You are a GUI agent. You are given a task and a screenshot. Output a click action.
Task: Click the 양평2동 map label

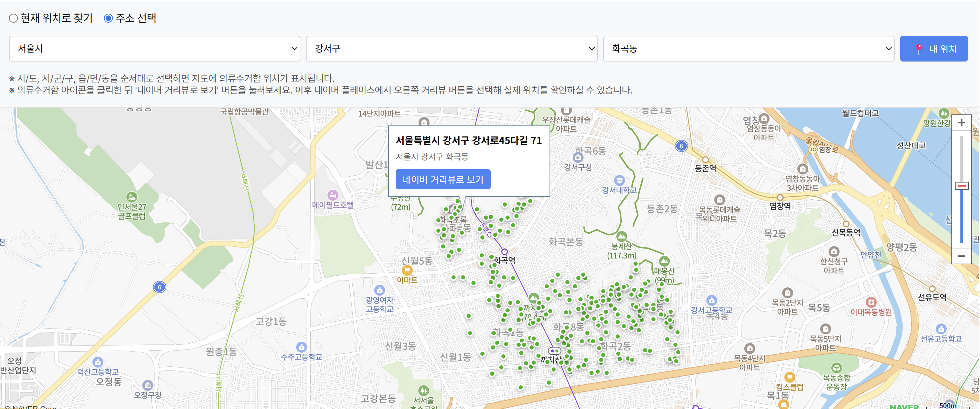pyautogui.click(x=901, y=247)
